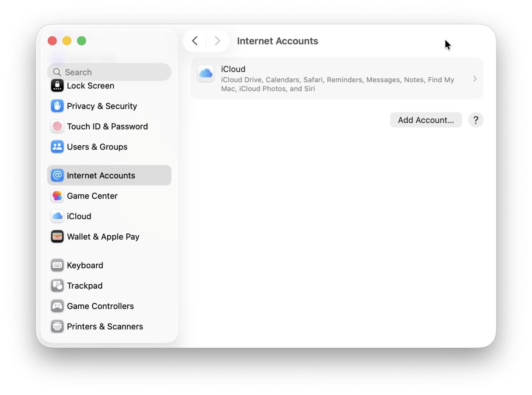Screen dimensions: 532x395
Task: Click the Game Controllers gamepad icon
Action: tap(57, 306)
